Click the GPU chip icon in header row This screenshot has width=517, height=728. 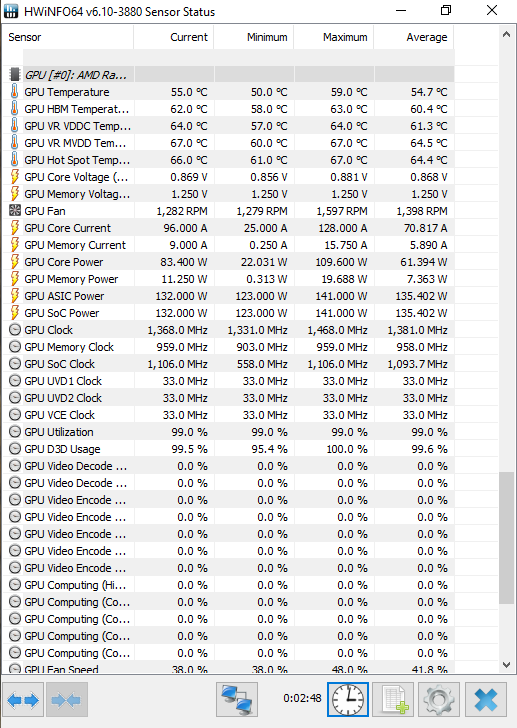click(x=15, y=74)
